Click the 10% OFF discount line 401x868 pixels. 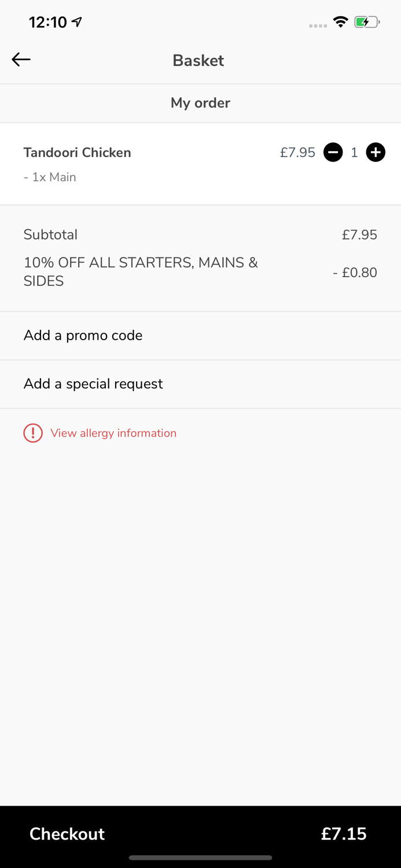pos(141,272)
